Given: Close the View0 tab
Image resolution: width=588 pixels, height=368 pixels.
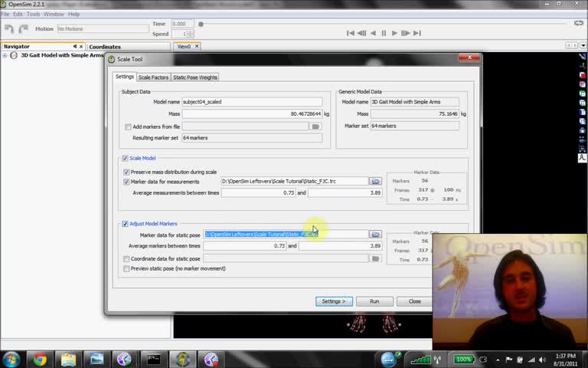Looking at the screenshot, I should point(197,46).
